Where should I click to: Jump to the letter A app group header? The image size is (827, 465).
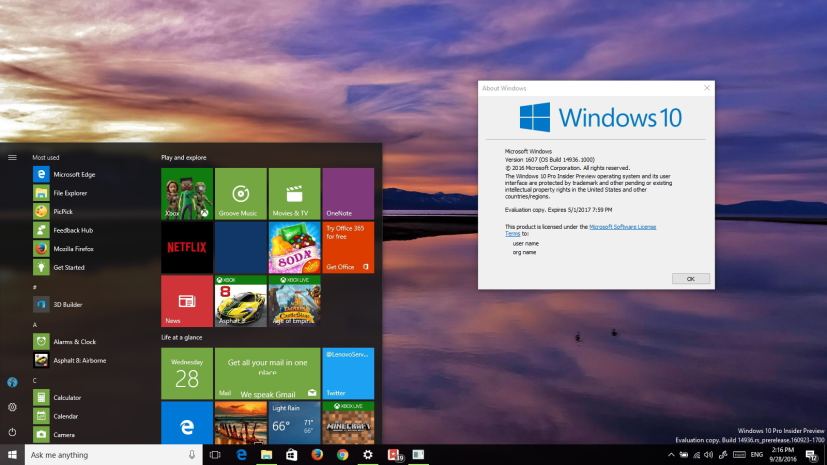click(x=35, y=325)
